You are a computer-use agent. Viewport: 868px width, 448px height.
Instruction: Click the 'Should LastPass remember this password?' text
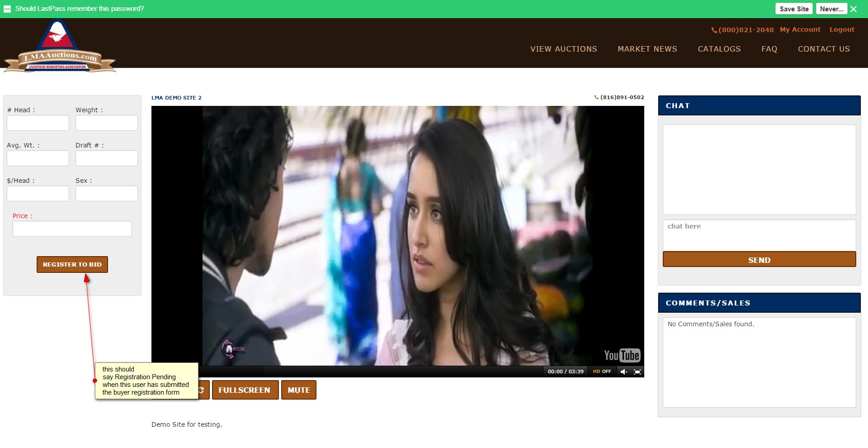coord(80,9)
